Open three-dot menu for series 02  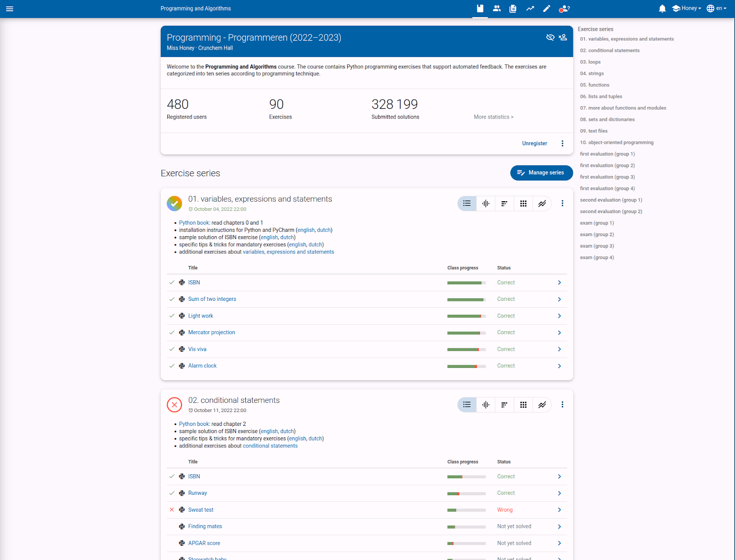[562, 404]
